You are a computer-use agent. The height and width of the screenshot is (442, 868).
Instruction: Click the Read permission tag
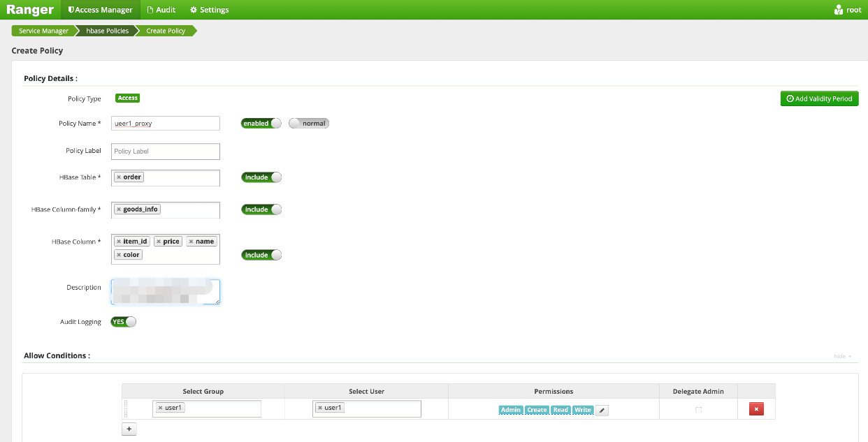tap(560, 410)
